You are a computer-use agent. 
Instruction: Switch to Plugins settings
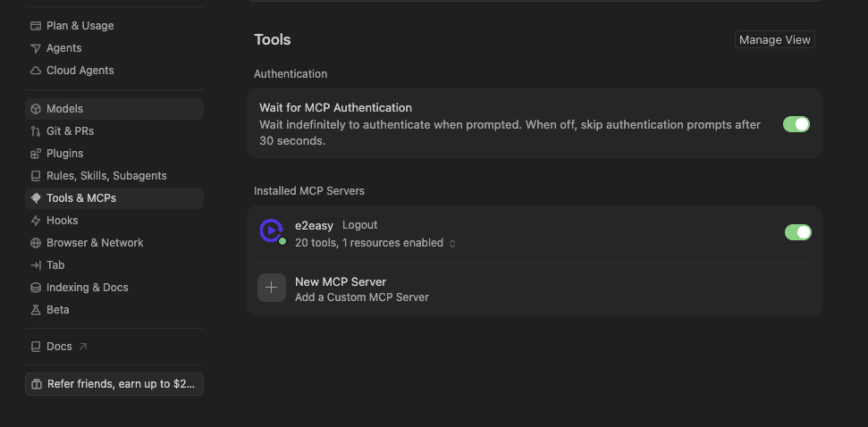point(114,154)
